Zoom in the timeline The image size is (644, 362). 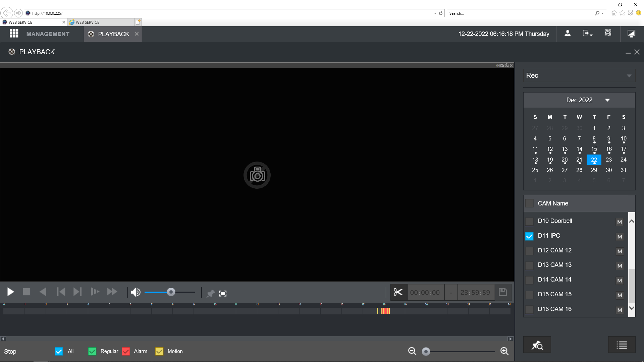click(x=504, y=351)
